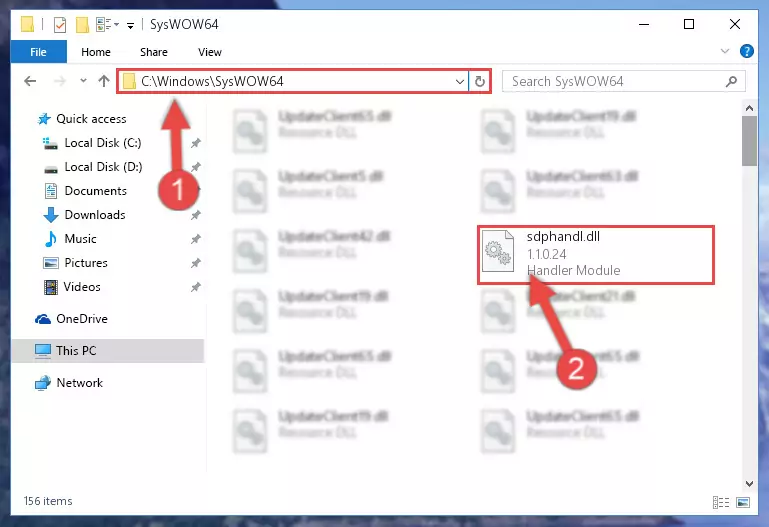The width and height of the screenshot is (769, 527).
Task: Open the recent locations dropdown arrow
Action: coord(83,81)
